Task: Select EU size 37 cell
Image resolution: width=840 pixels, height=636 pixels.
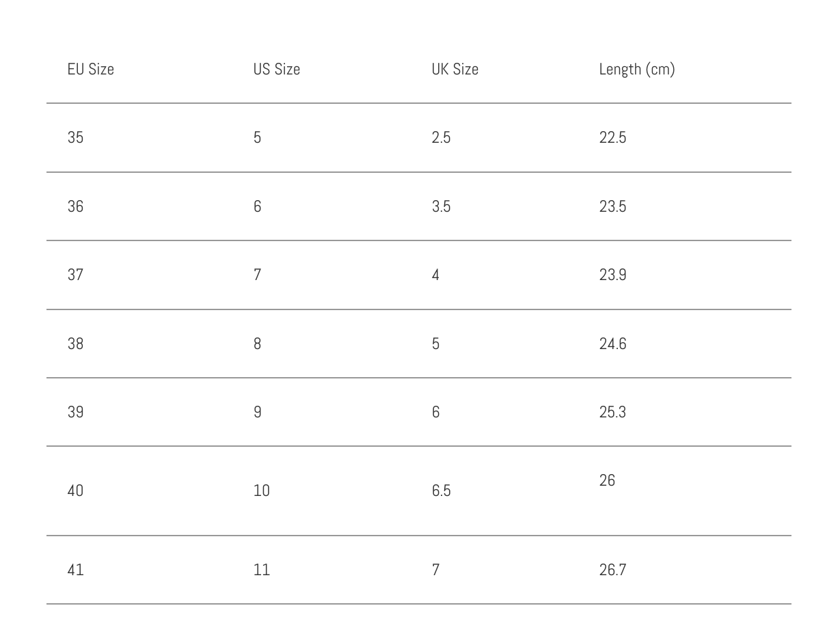Action: click(75, 275)
